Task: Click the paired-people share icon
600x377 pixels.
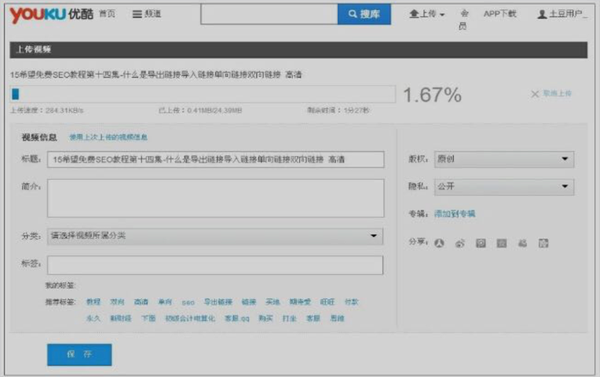Action: (x=522, y=243)
